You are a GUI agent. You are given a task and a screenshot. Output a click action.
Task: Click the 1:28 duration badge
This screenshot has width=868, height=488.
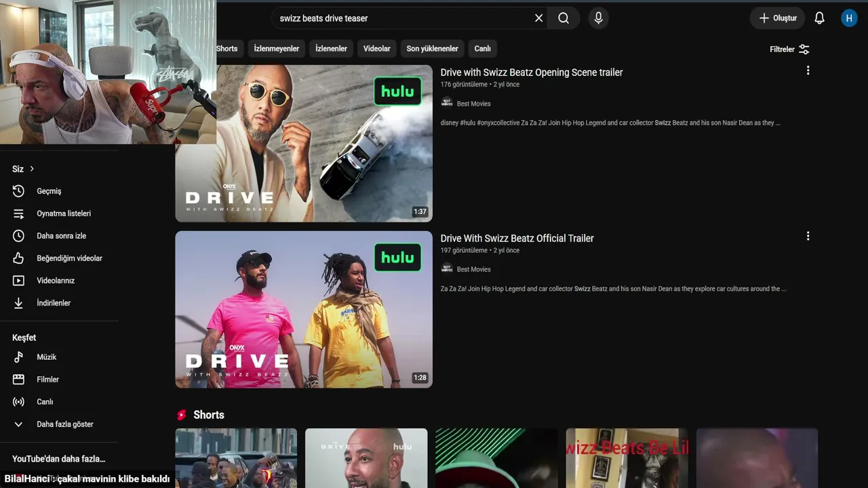pyautogui.click(x=420, y=378)
